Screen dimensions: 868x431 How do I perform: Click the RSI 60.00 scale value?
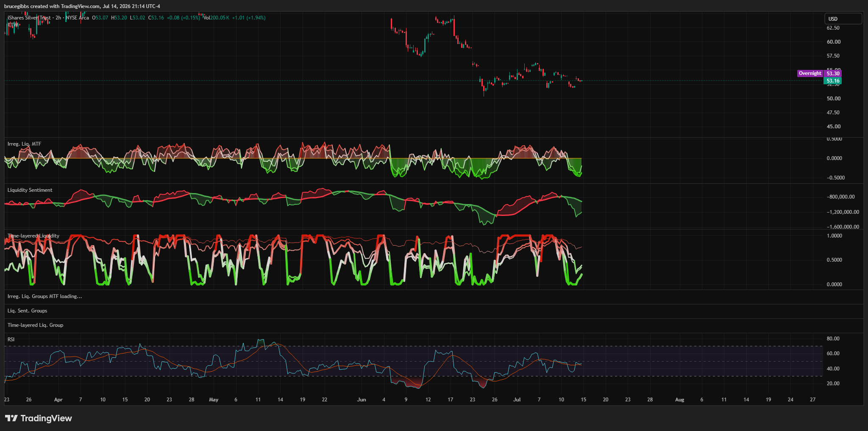(833, 354)
